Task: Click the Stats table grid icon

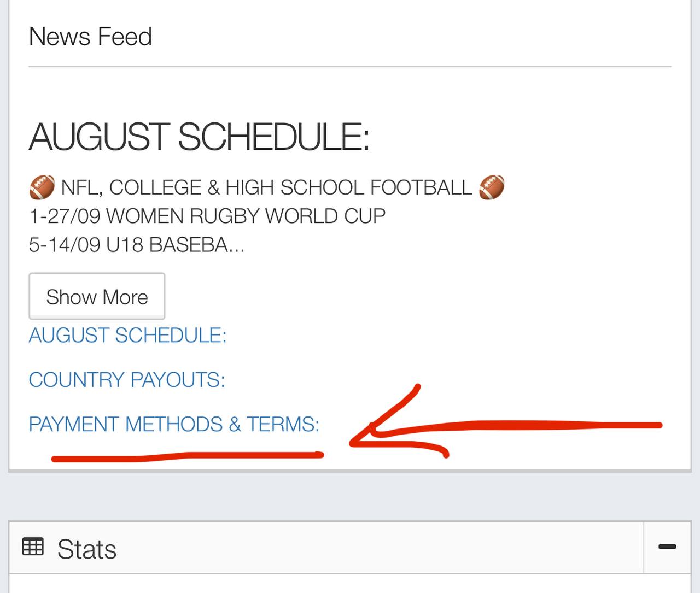Action: (x=33, y=547)
